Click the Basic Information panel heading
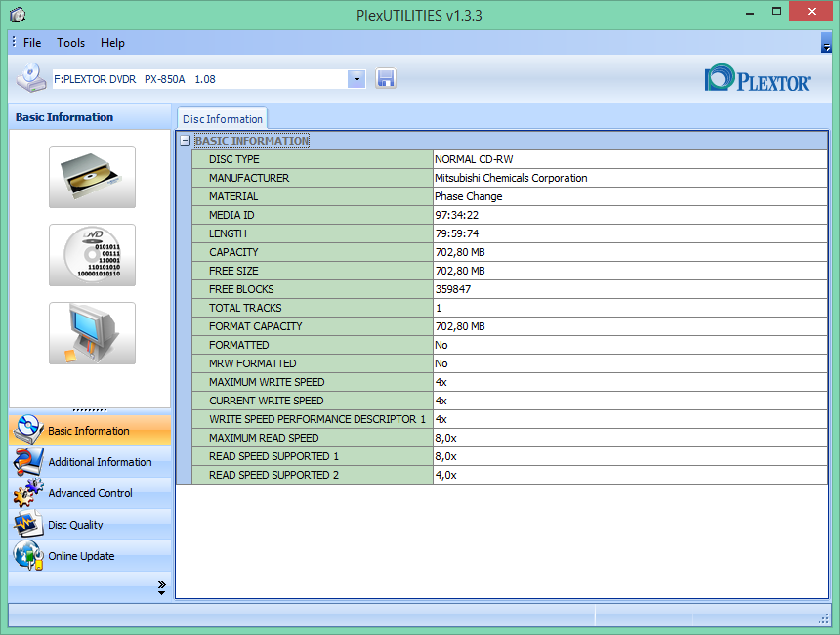Screen dimensions: 840x635 point(64,117)
